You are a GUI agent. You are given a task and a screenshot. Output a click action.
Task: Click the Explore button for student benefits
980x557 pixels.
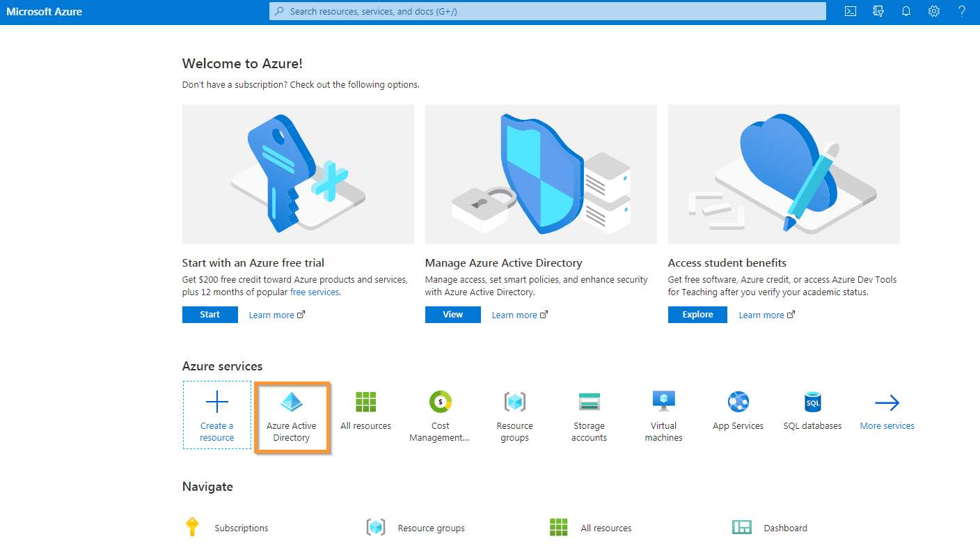697,315
